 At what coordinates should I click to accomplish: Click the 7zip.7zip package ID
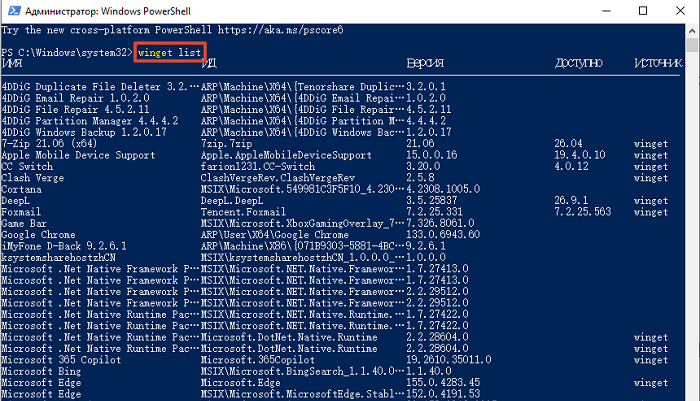coord(226,143)
